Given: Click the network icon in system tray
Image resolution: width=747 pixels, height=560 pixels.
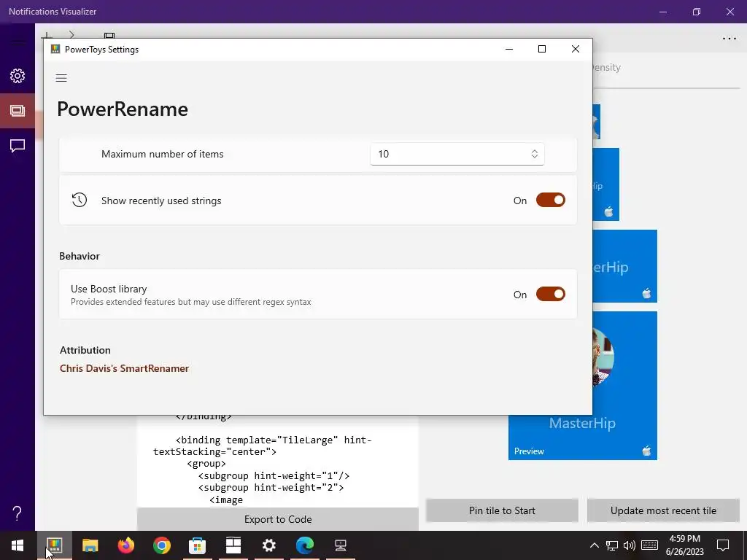Looking at the screenshot, I should tap(612, 545).
